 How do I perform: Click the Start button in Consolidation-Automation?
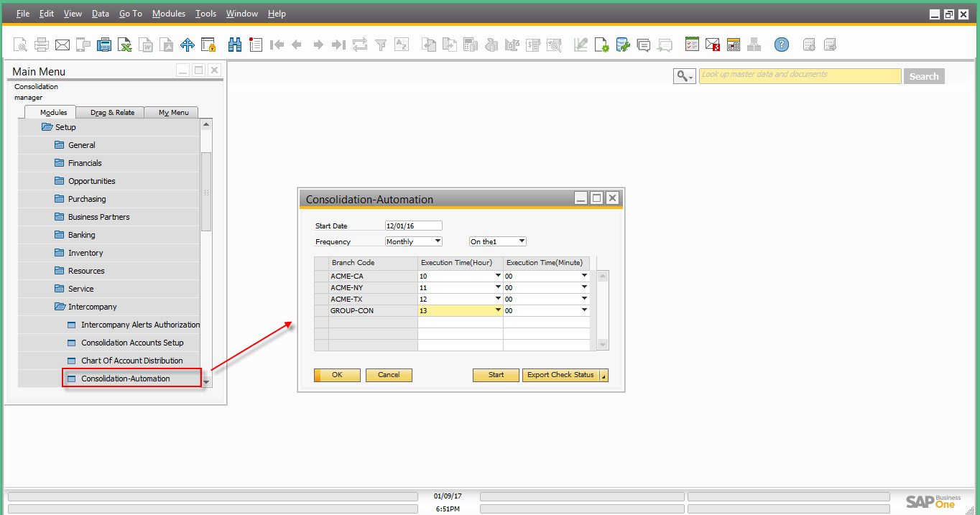pos(496,375)
